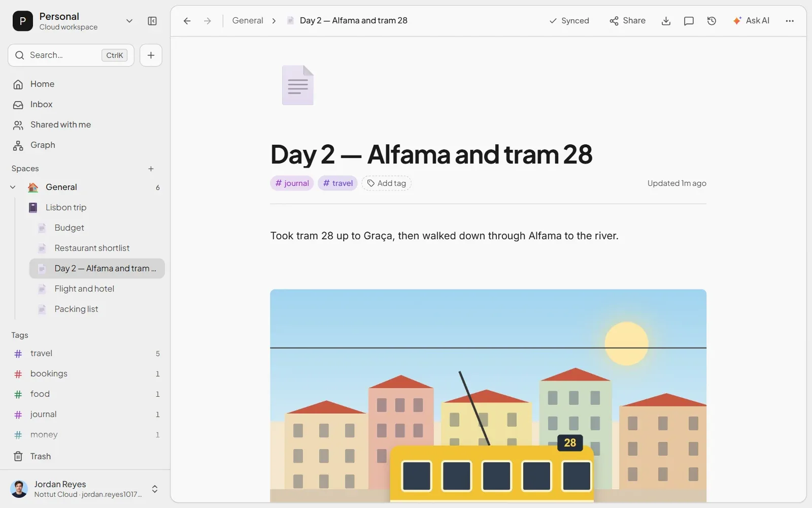Open the Graph view
The width and height of the screenshot is (812, 508).
pyautogui.click(x=85, y=145)
